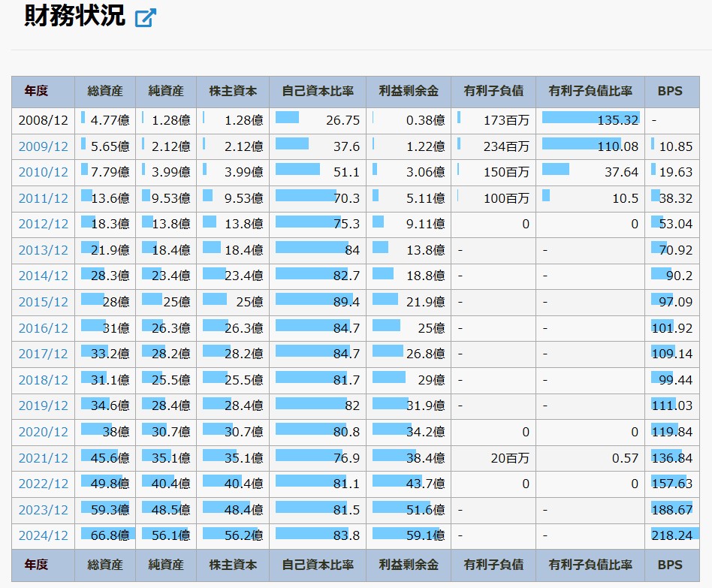The width and height of the screenshot is (712, 588).
Task: Click the 財務状況 page heading
Action: tap(74, 16)
